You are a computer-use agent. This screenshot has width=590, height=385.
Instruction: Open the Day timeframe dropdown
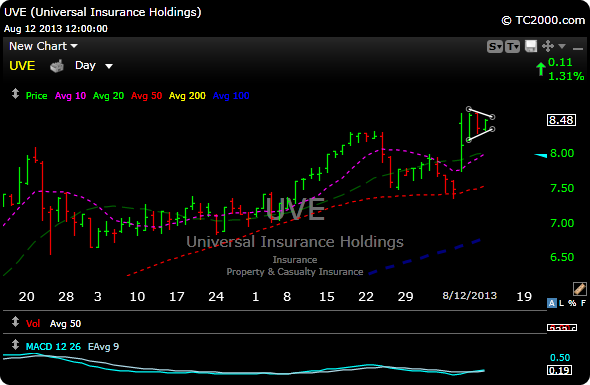point(94,66)
